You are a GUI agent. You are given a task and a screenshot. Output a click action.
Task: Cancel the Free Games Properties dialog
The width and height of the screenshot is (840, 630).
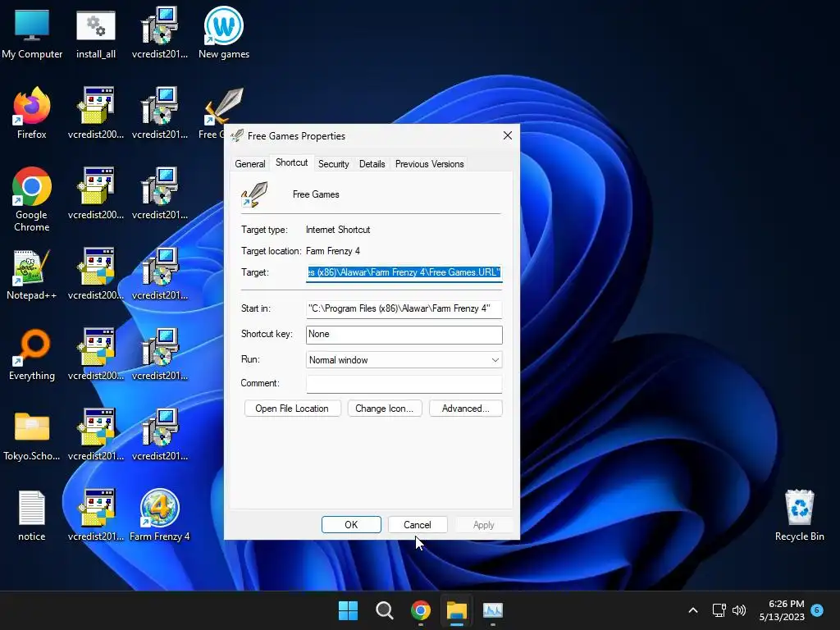[418, 524]
